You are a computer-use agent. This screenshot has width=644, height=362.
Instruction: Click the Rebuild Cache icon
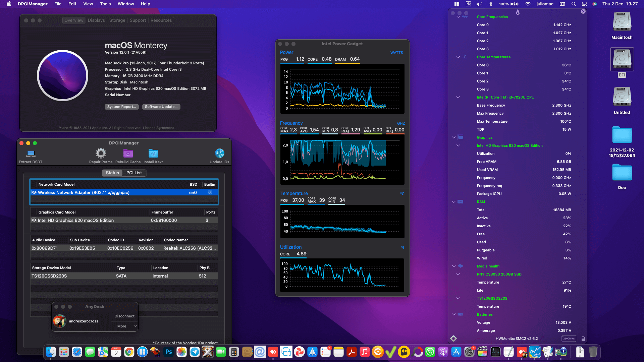pyautogui.click(x=128, y=154)
